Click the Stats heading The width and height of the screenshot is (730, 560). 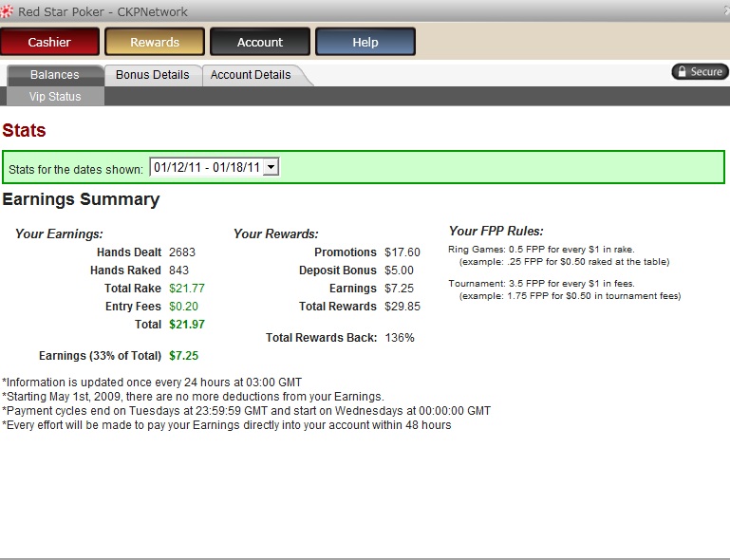[x=25, y=130]
